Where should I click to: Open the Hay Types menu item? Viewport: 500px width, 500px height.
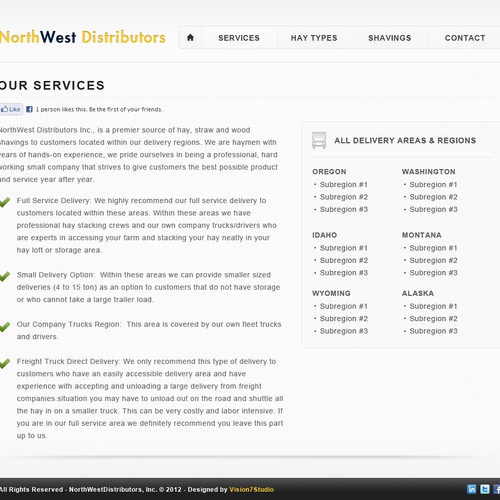coord(314,38)
